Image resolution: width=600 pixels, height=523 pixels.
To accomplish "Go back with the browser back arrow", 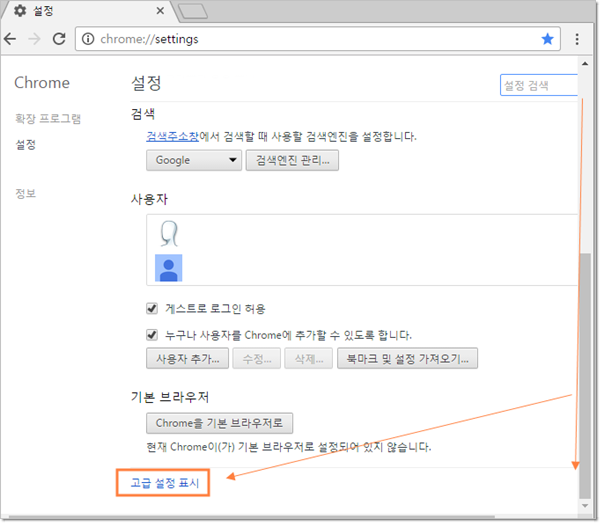I will coord(10,39).
